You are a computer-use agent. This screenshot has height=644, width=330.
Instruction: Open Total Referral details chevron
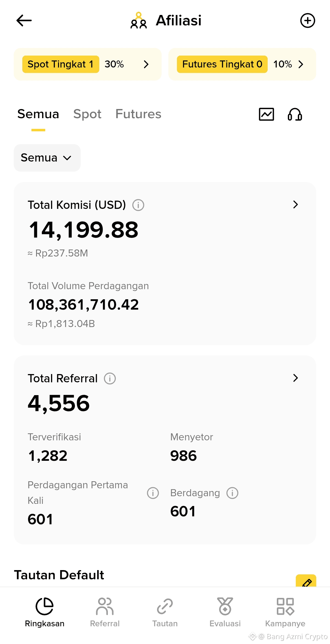295,378
